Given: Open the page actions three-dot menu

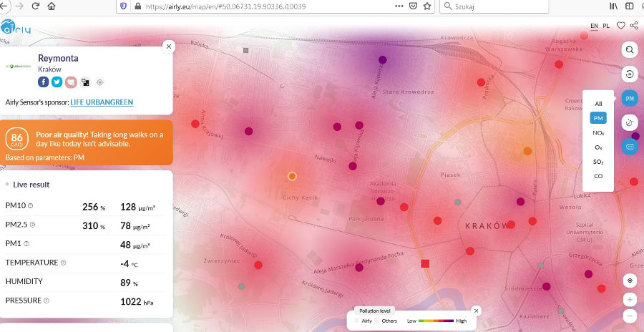Looking at the screenshot, I should (399, 6).
